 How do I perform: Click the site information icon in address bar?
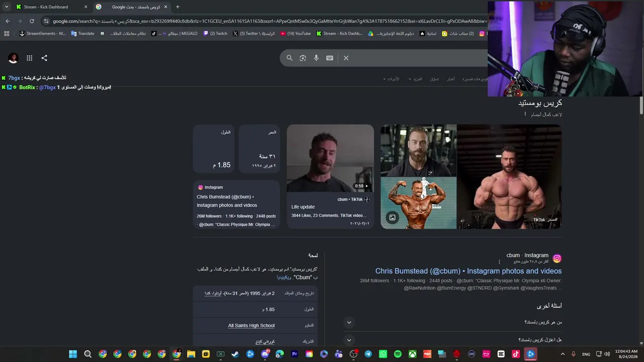coord(46,21)
